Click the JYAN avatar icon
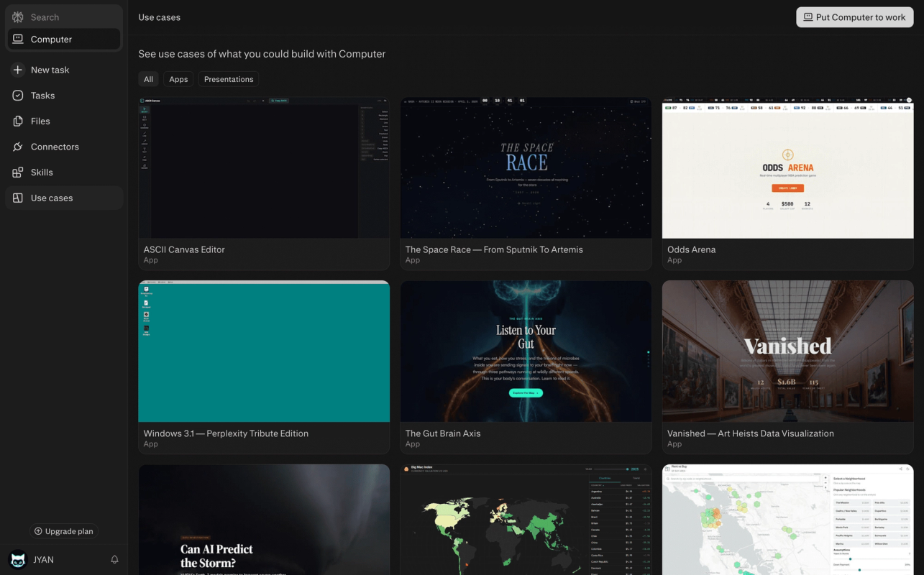The image size is (924, 575). tap(18, 559)
